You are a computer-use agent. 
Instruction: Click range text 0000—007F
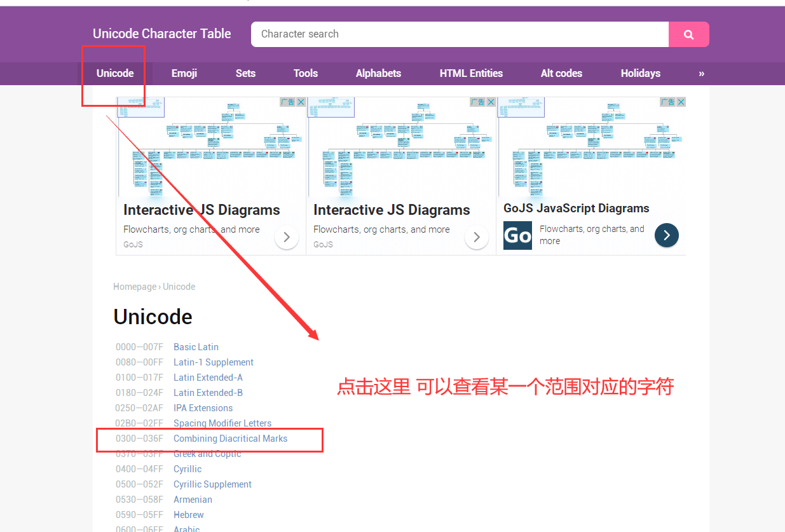point(139,347)
